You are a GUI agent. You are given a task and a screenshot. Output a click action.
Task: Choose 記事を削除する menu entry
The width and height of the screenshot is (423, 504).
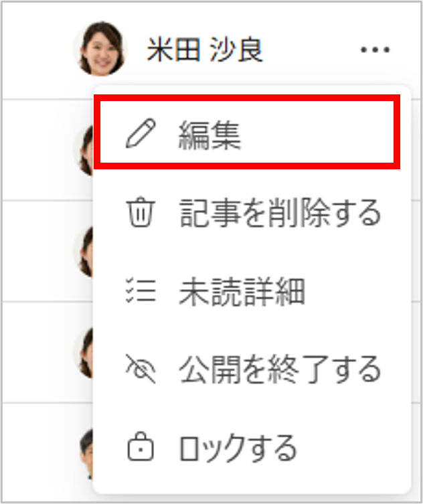pyautogui.click(x=252, y=212)
